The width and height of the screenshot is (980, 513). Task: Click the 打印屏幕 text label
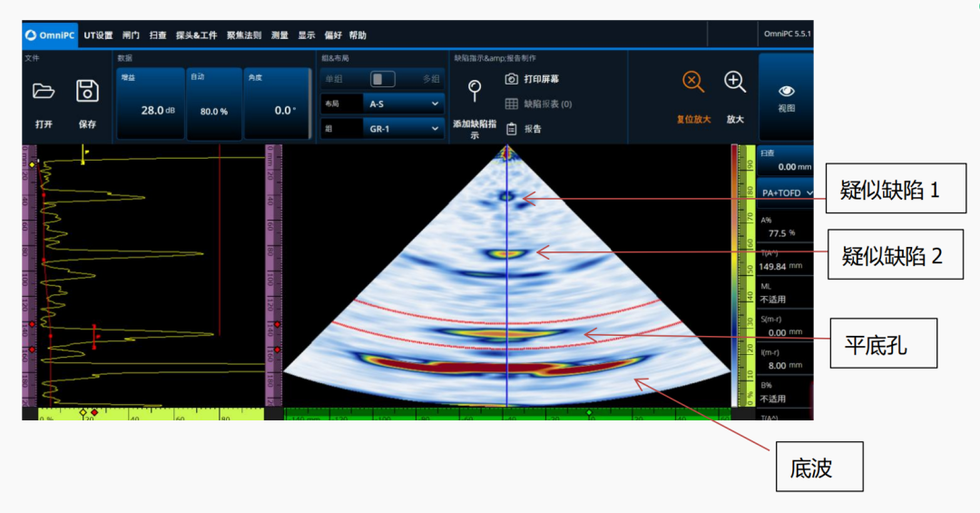click(541, 79)
